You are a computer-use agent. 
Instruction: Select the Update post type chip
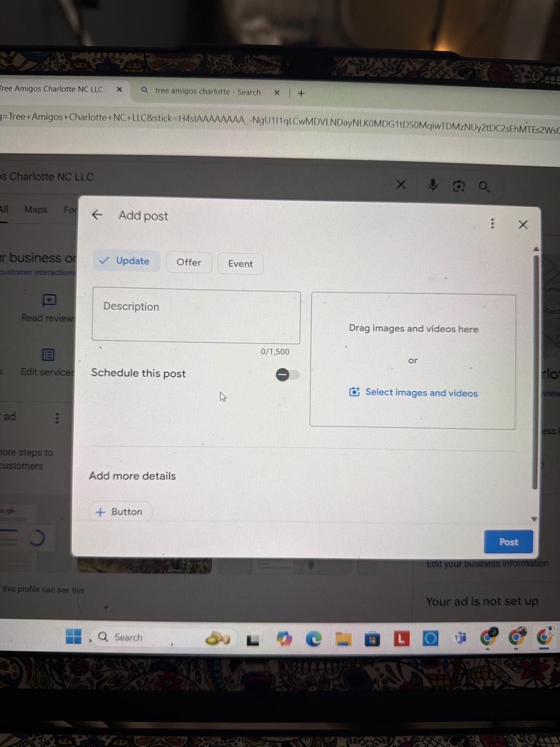click(125, 261)
